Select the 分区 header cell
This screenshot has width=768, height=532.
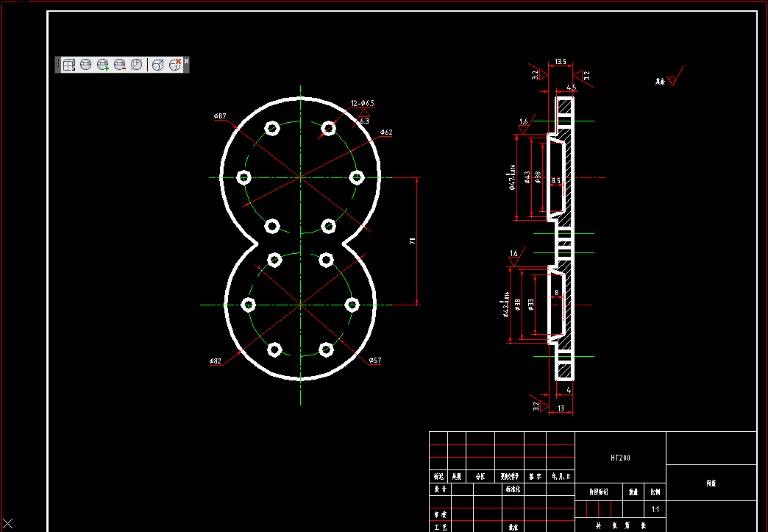[x=480, y=476]
